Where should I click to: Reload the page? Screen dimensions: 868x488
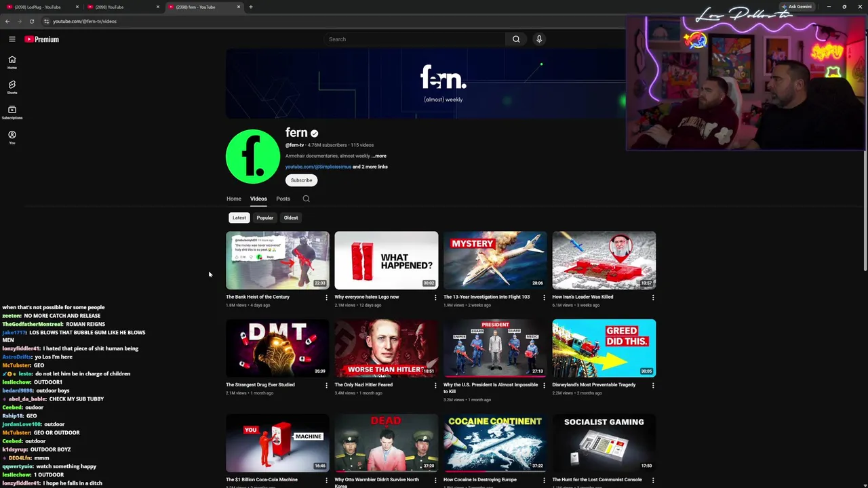coord(31,21)
